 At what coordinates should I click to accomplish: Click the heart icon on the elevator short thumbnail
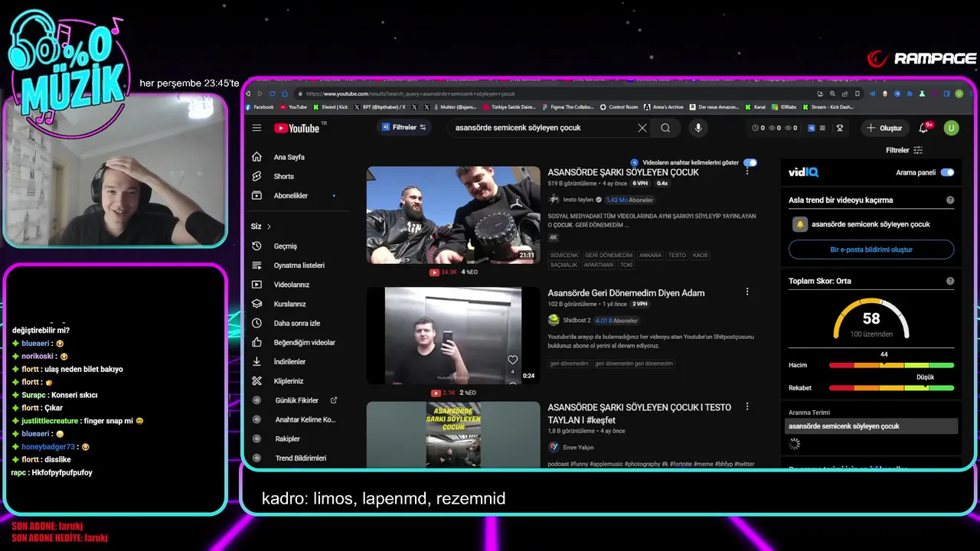coord(512,360)
